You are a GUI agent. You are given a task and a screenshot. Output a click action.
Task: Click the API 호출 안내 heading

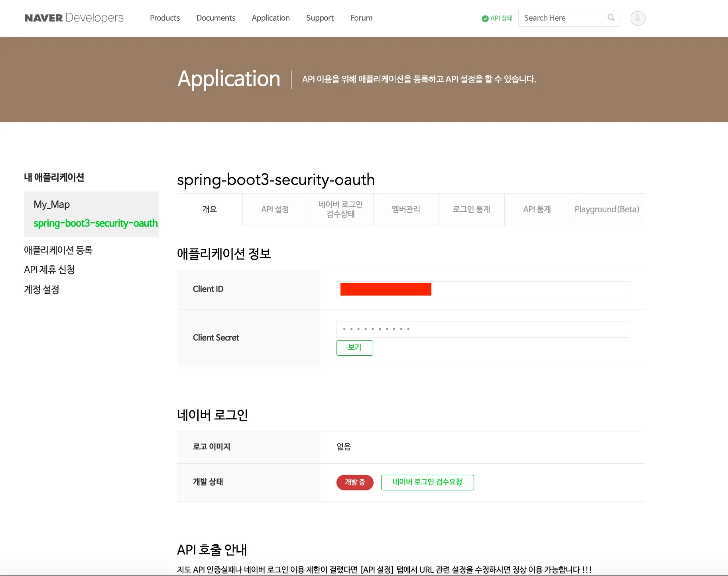(x=212, y=550)
